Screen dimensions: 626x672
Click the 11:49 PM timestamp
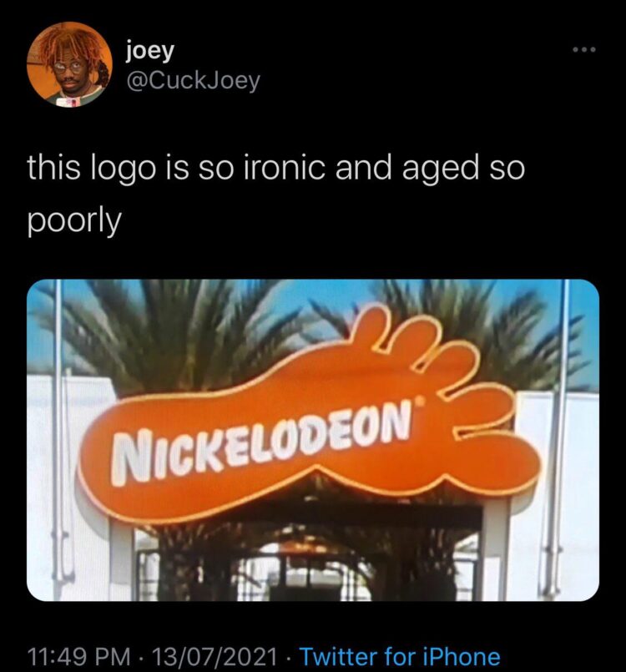pos(79,656)
